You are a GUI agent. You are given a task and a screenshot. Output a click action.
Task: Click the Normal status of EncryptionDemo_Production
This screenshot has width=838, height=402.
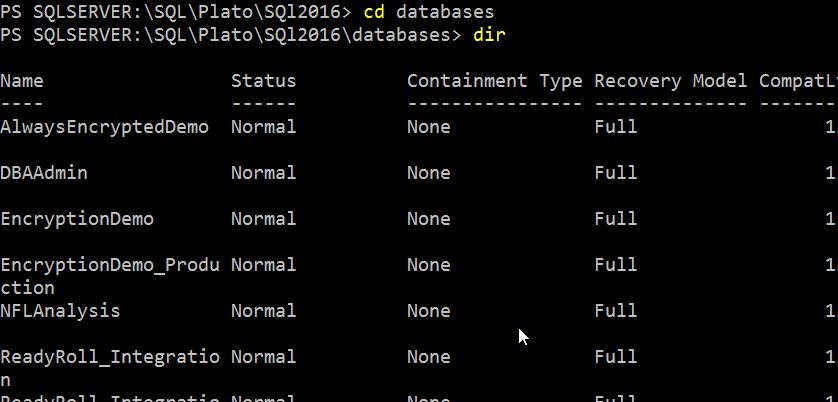pos(263,265)
